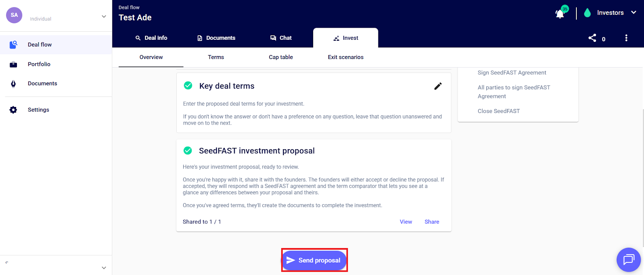
Task: Expand the account switcher chevron
Action: 104,16
